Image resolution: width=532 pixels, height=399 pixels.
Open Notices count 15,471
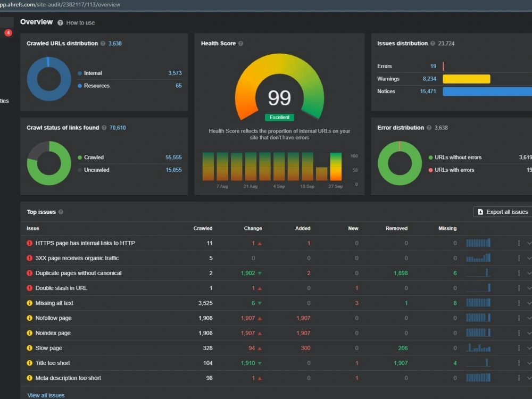428,92
